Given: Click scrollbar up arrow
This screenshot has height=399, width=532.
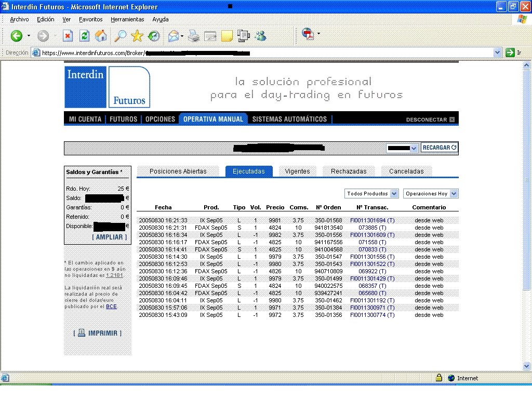Looking at the screenshot, I should pyautogui.click(x=526, y=65).
